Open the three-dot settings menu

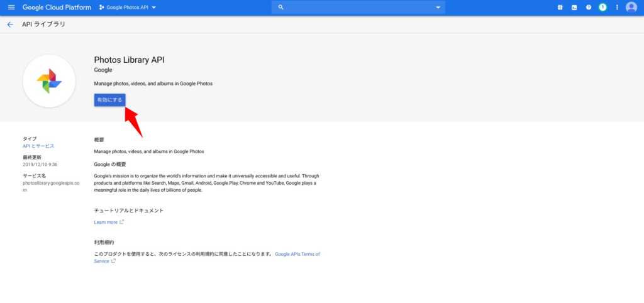tap(617, 8)
